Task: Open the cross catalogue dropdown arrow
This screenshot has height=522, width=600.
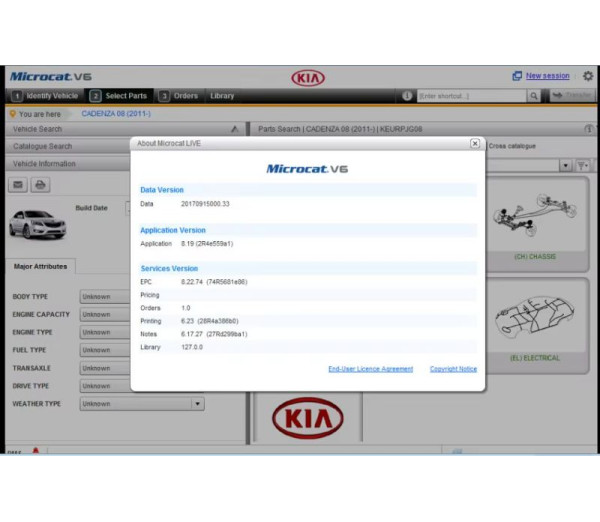Action: (566, 165)
